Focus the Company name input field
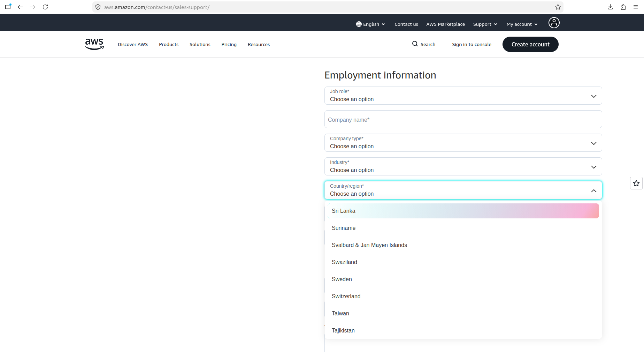The width and height of the screenshot is (644, 352). [x=463, y=119]
